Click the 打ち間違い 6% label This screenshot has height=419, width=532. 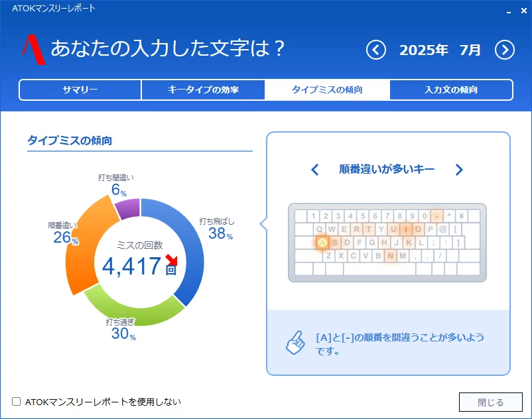point(116,185)
